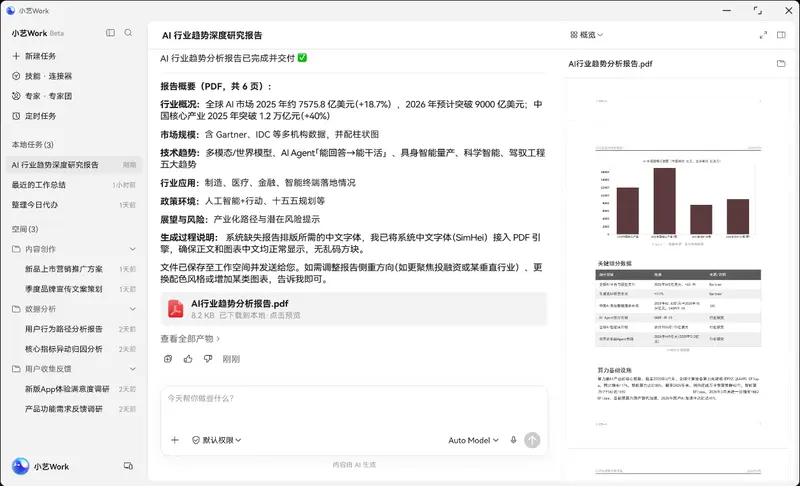Viewport: 800px width, 486px height.
Task: Open 整理今日代办 task
Action: pyautogui.click(x=74, y=204)
